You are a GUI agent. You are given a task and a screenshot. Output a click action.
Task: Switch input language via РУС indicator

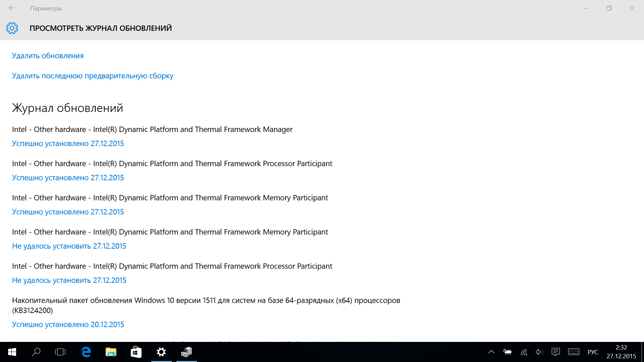pyautogui.click(x=593, y=352)
